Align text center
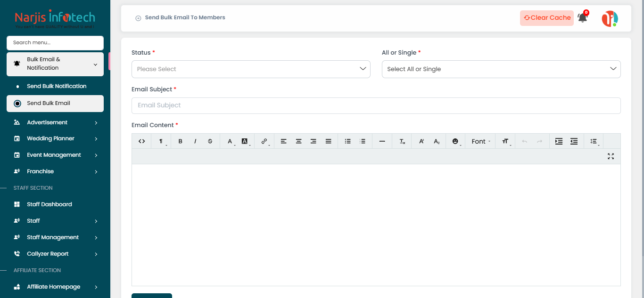Screen dimensions: 644x298 [298, 141]
